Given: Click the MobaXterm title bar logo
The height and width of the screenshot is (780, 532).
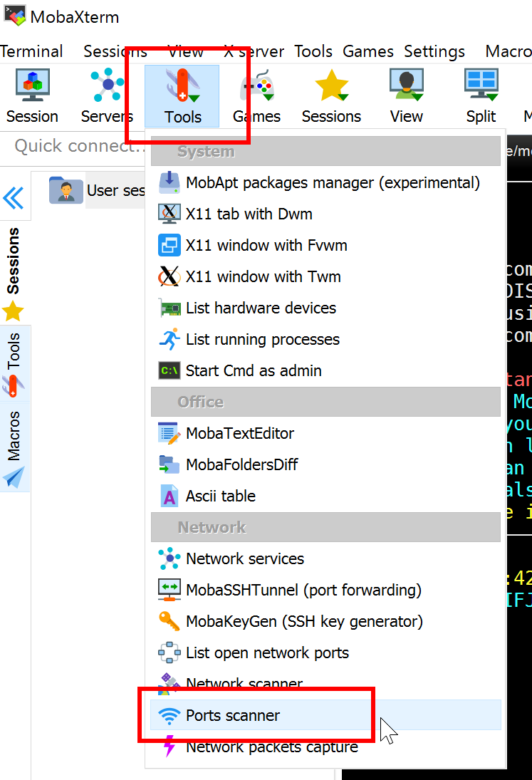Looking at the screenshot, I should pos(15,16).
